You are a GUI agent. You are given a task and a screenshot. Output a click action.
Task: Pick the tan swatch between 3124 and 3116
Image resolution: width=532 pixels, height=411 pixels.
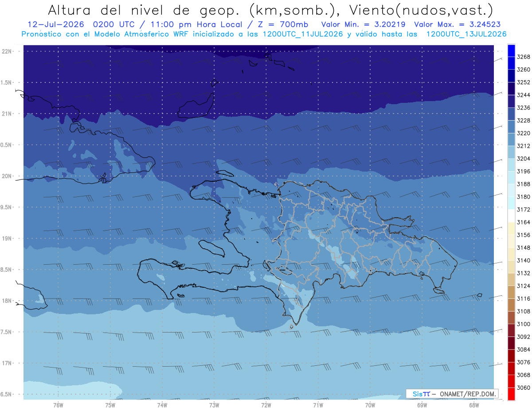coord(511,292)
